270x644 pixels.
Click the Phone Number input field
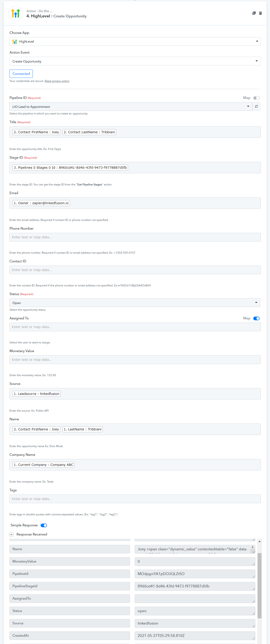[x=135, y=237]
